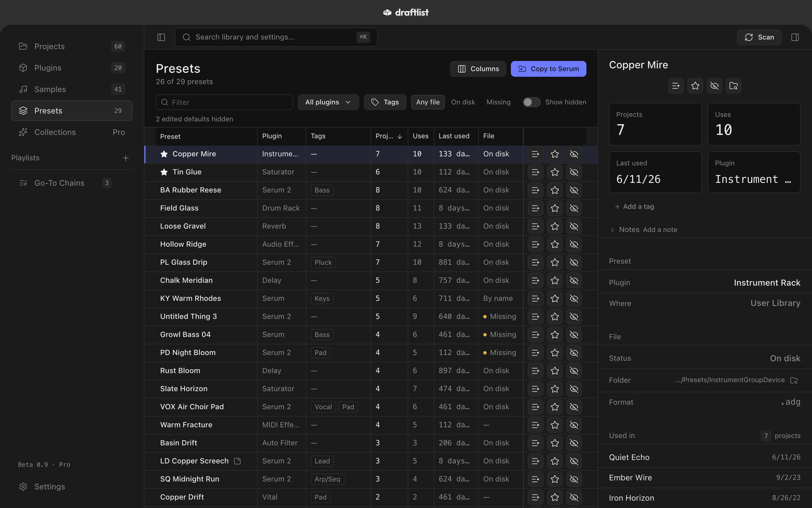Favorite the BA Rubber Reese preset

pos(555,190)
